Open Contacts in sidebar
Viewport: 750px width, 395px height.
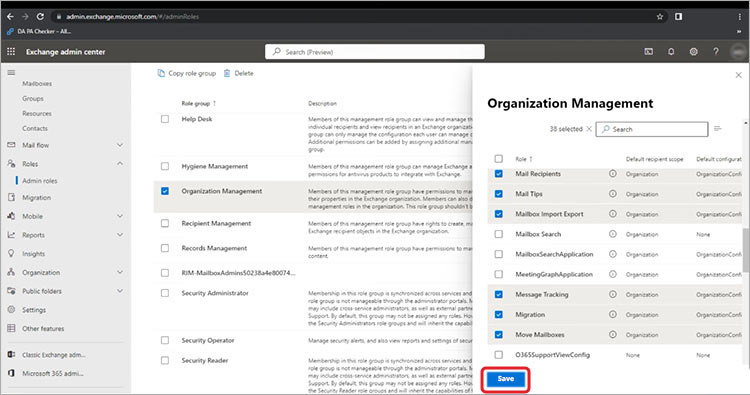point(35,128)
